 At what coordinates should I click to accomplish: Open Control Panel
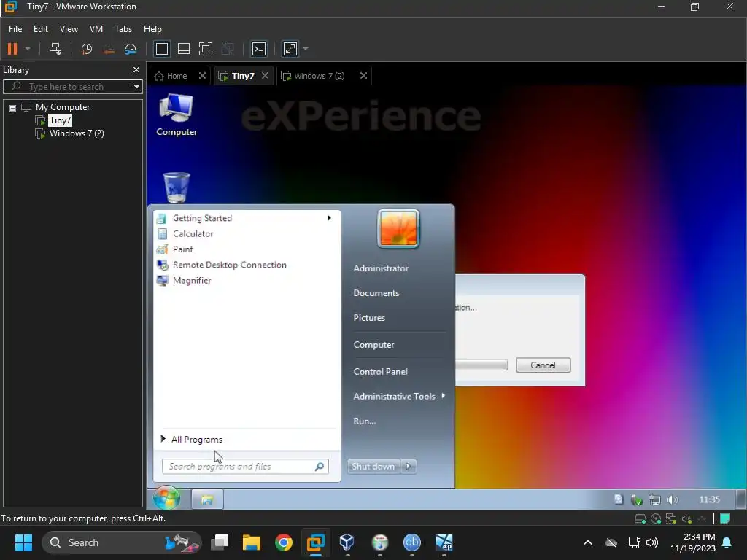click(380, 371)
